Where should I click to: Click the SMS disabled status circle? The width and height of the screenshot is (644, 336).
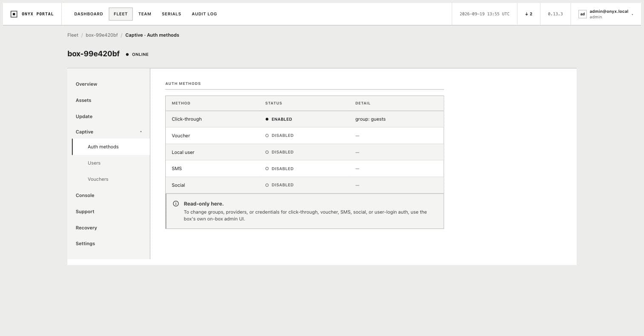pos(267,169)
